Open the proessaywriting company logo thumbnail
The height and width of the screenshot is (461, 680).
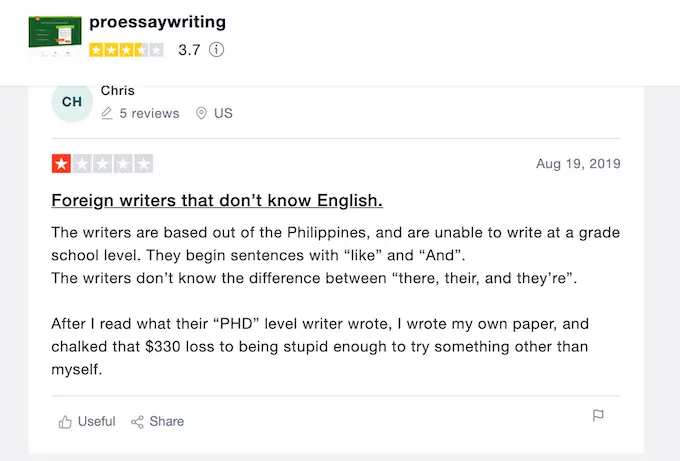(55, 37)
